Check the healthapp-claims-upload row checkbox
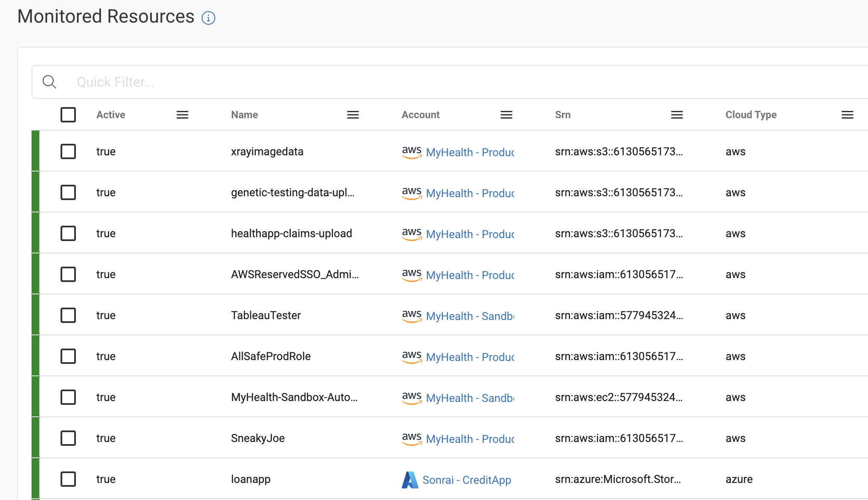868x500 pixels. click(68, 233)
